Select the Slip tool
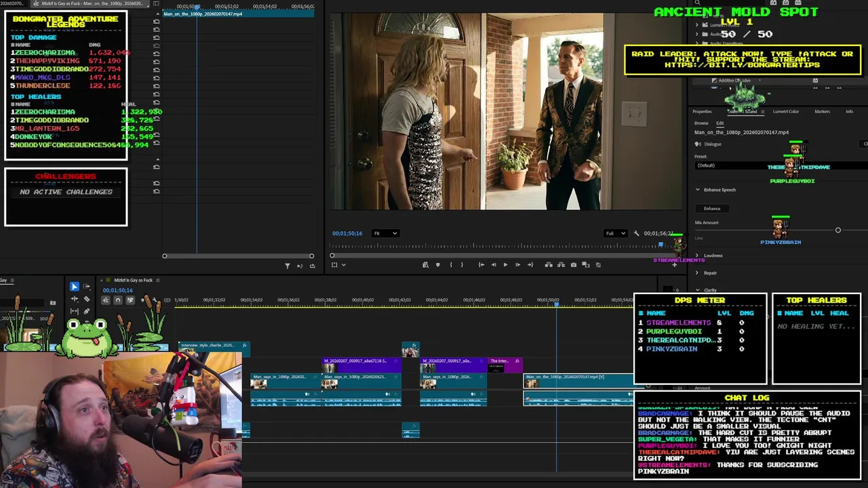The image size is (868, 488). click(x=75, y=311)
